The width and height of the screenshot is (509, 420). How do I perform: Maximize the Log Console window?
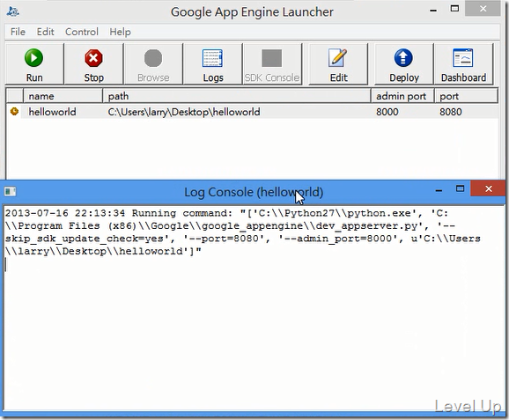pos(460,189)
